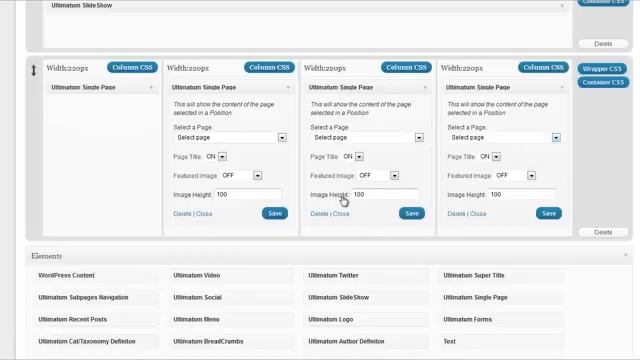The width and height of the screenshot is (640, 360).
Task: Select the Ultimatum Forms element
Action: pos(501,320)
